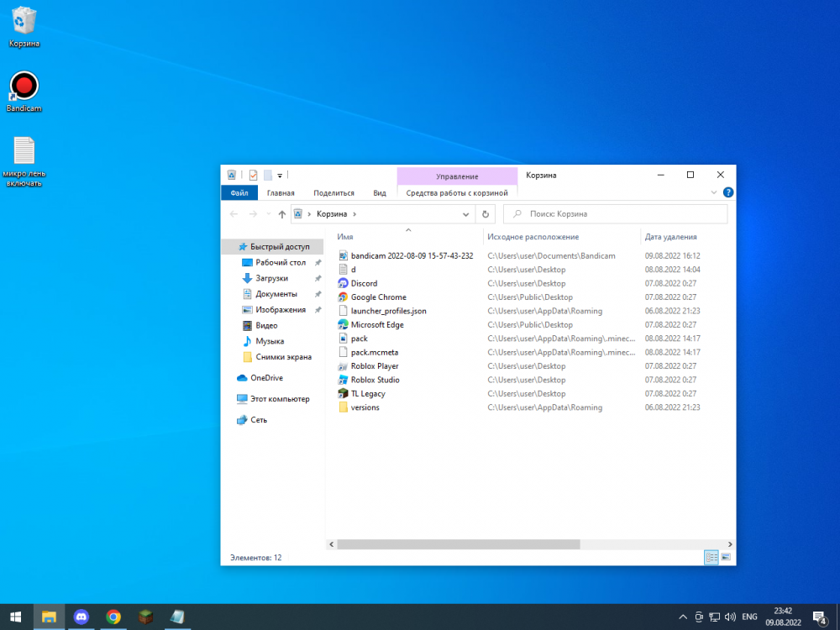Screen dimensions: 840x630
Task: Select 'Быстрый доступ' in the navigation pane
Action: click(x=274, y=246)
